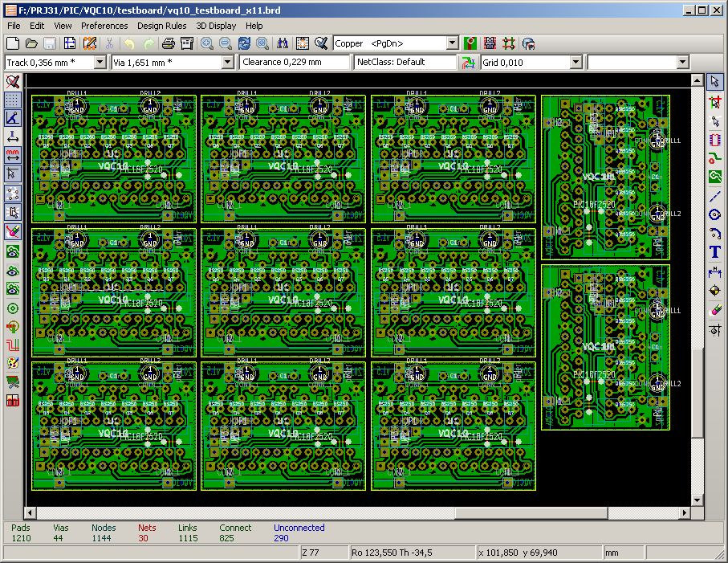Toggle tracks sketch mode
728x563 pixels.
click(x=13, y=345)
